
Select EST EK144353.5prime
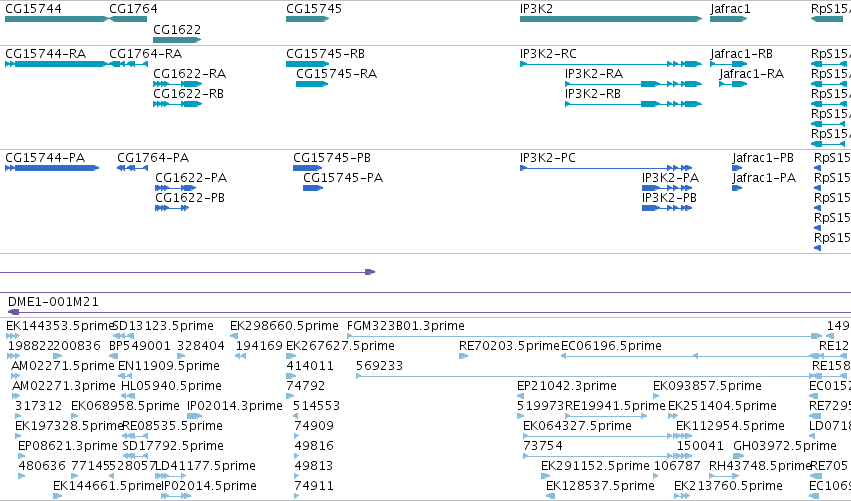[x=12, y=337]
